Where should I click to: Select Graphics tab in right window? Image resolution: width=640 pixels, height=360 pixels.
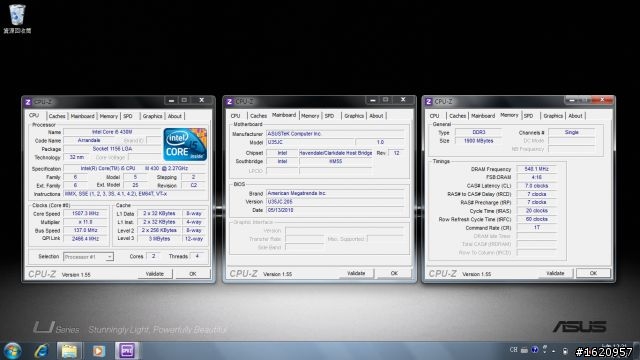click(553, 116)
